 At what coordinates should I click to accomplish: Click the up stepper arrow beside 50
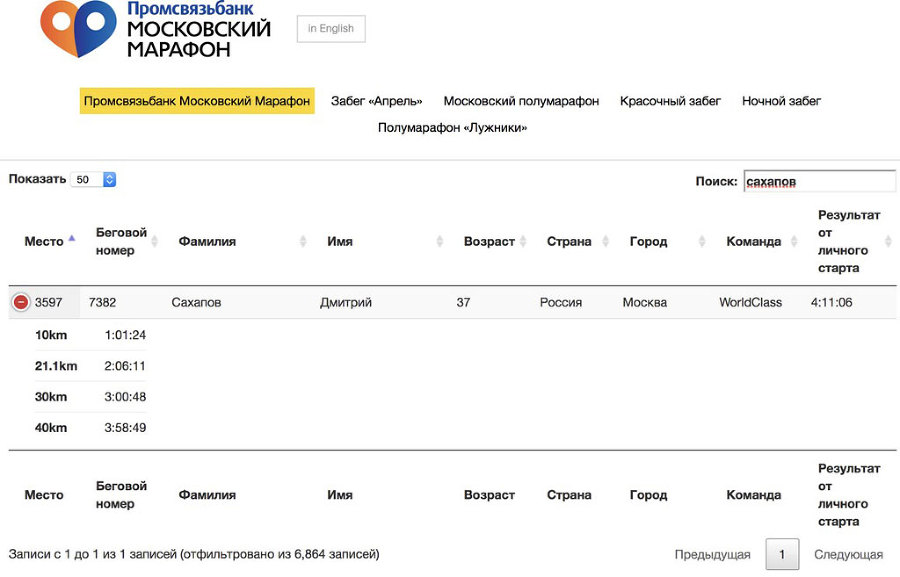click(108, 174)
